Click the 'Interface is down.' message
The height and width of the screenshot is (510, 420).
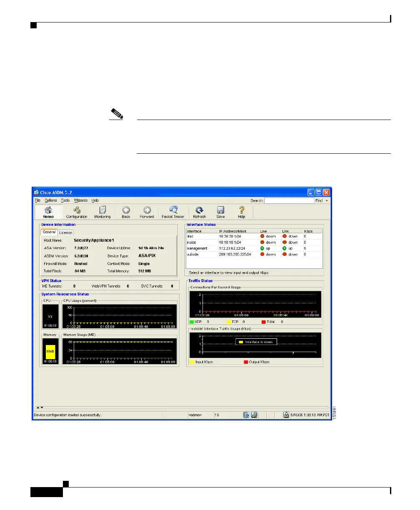[x=257, y=342]
